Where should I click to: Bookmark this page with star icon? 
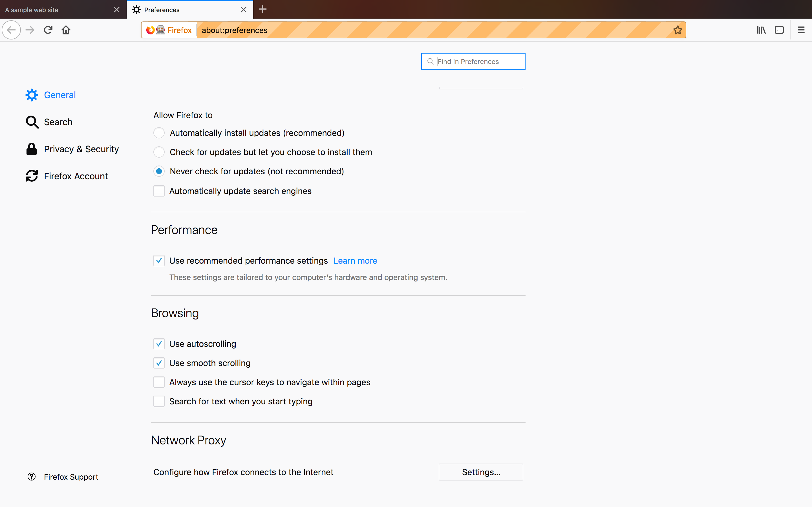[x=678, y=30]
